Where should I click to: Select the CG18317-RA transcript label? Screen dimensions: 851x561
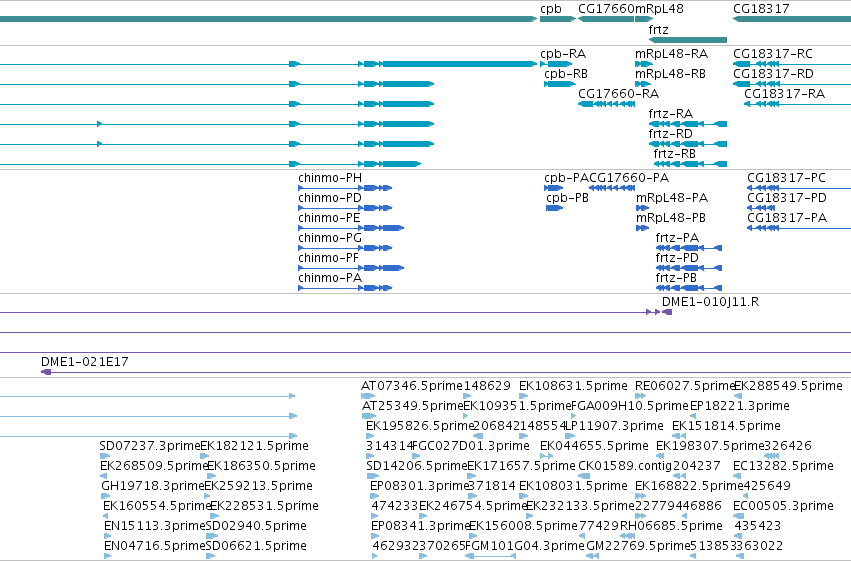click(784, 93)
